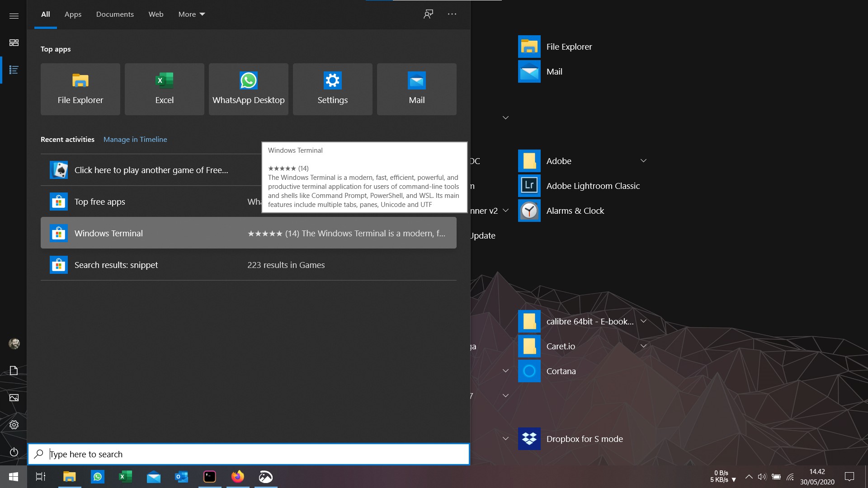Open the battery tray icon
Screen dimensions: 868x488
[x=776, y=477]
